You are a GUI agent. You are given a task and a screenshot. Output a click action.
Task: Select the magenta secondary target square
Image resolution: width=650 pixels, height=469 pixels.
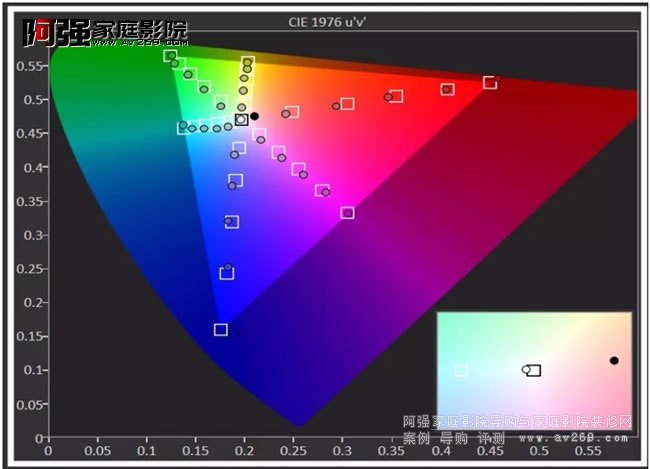coord(347,213)
